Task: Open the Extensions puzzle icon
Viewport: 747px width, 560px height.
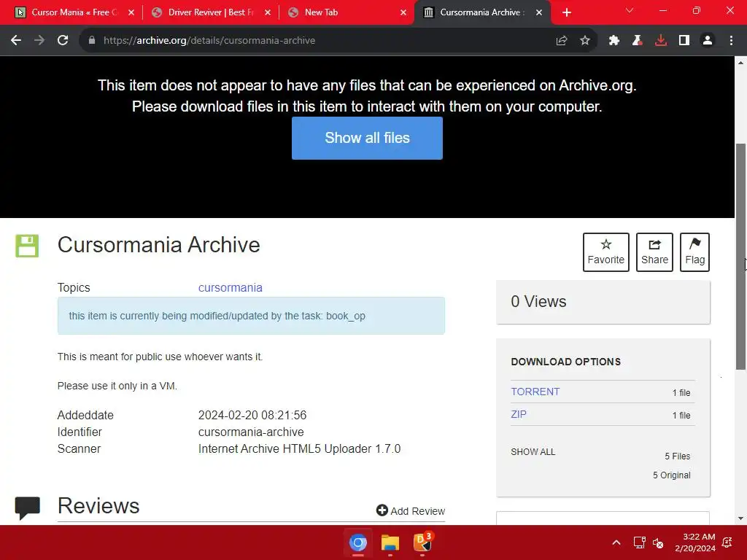Action: coord(614,41)
